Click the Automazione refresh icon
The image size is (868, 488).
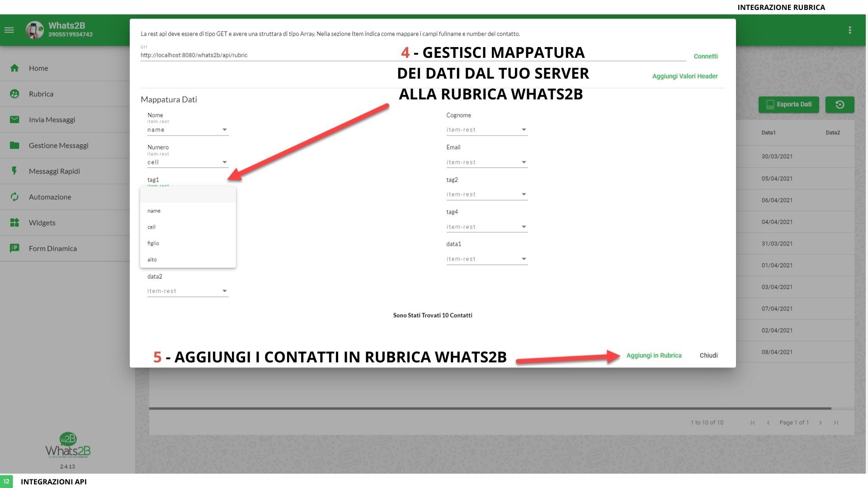tap(14, 197)
